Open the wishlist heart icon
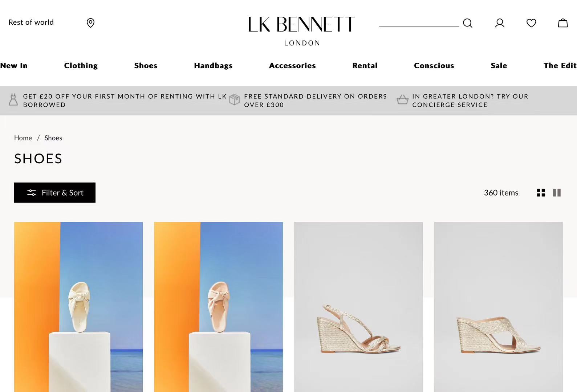Image resolution: width=577 pixels, height=392 pixels. 531,23
